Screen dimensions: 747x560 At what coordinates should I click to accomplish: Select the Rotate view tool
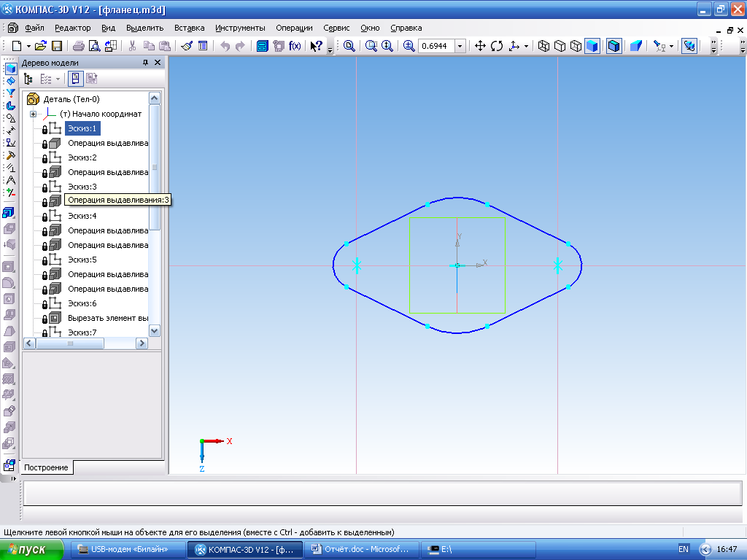(497, 46)
